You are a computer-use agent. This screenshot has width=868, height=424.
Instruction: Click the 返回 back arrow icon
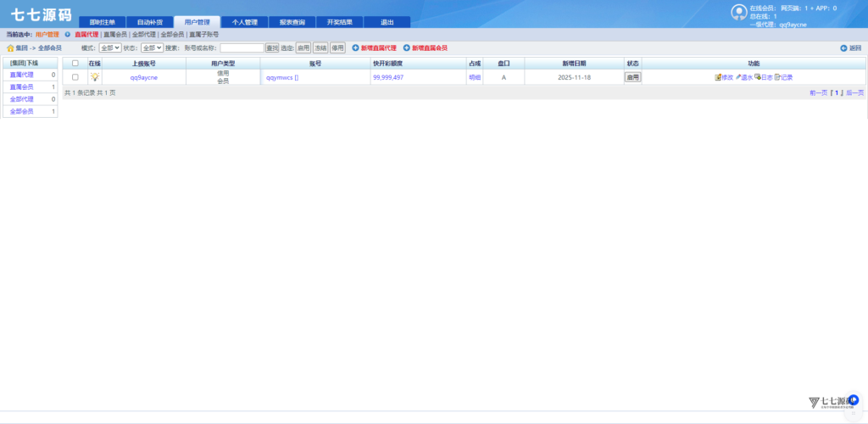843,48
